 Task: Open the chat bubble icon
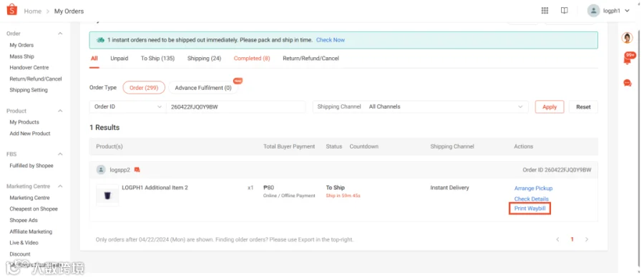tap(627, 84)
